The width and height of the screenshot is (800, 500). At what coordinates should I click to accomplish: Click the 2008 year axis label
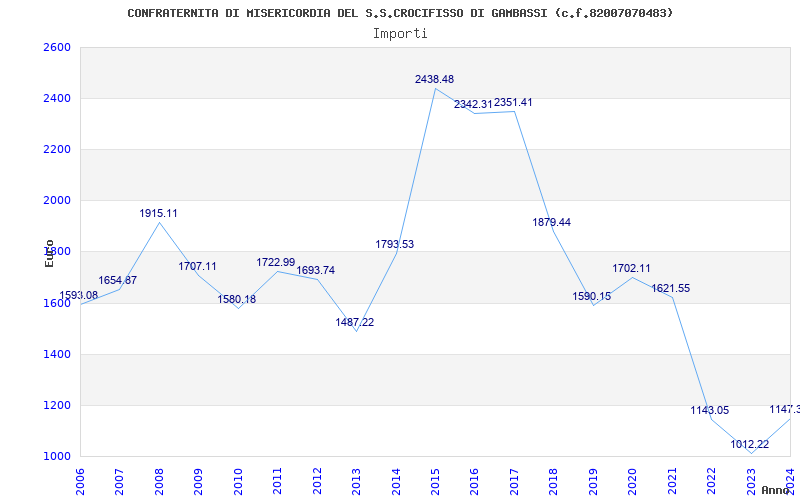[159, 481]
